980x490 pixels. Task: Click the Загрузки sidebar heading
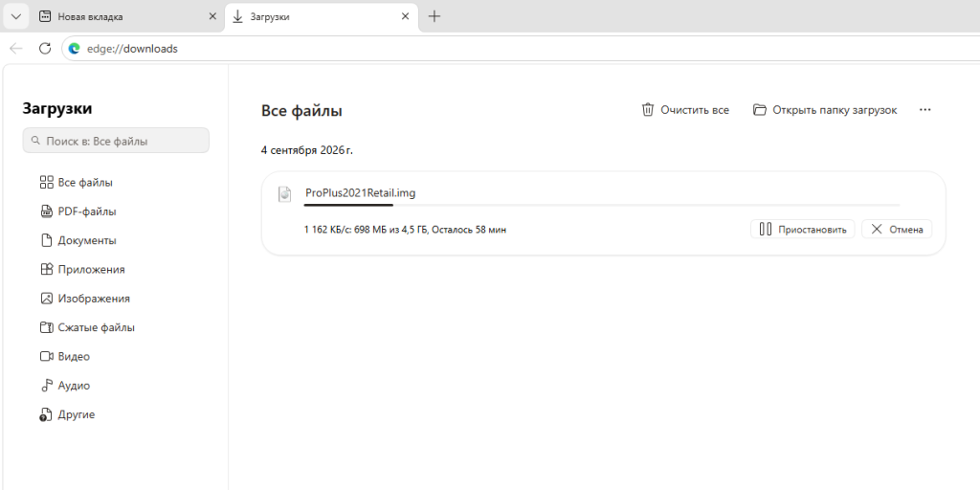click(x=57, y=108)
